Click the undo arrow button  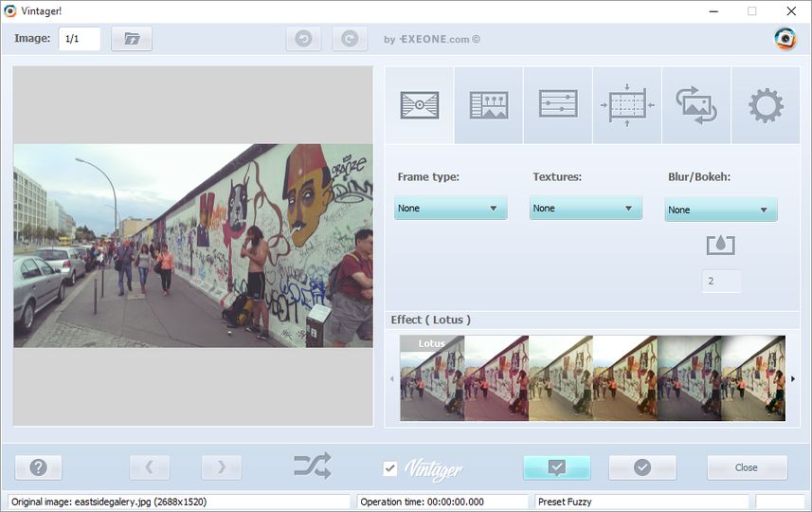pyautogui.click(x=303, y=39)
